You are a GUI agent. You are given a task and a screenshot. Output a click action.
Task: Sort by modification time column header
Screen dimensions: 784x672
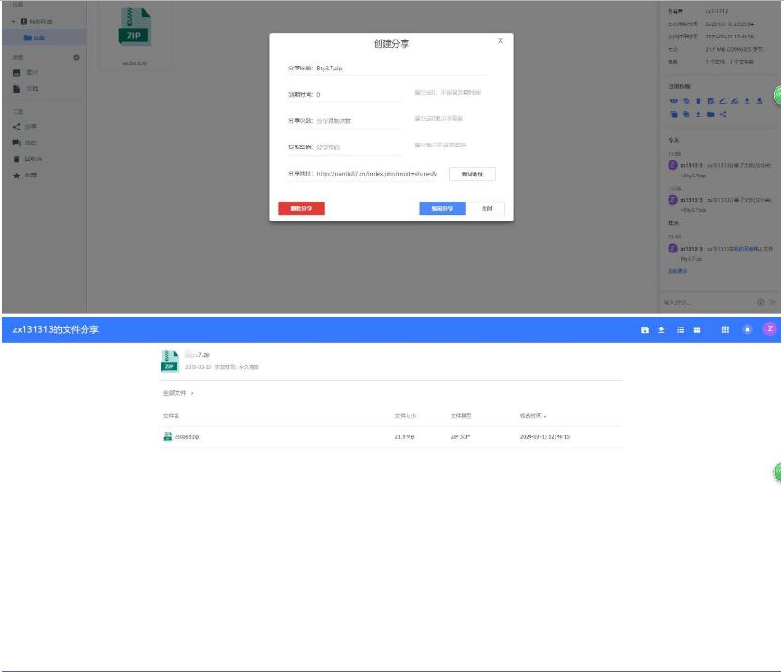click(532, 414)
